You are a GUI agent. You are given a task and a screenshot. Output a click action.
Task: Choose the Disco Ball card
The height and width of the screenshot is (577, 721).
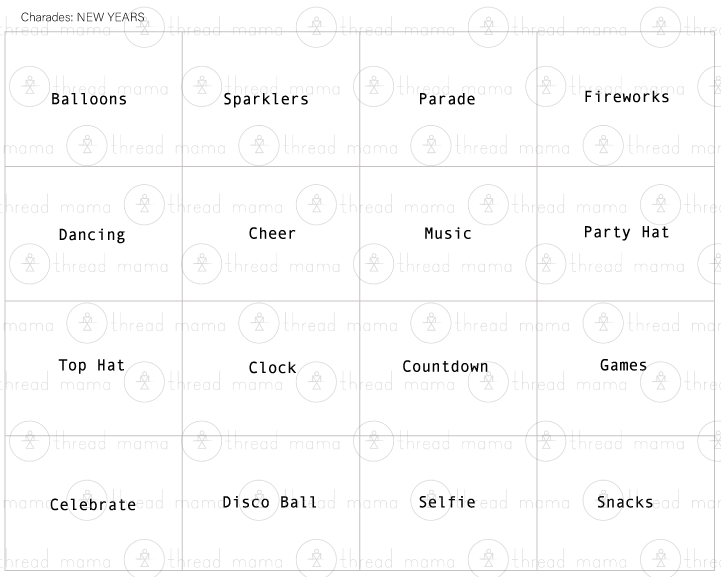pyautogui.click(x=270, y=502)
